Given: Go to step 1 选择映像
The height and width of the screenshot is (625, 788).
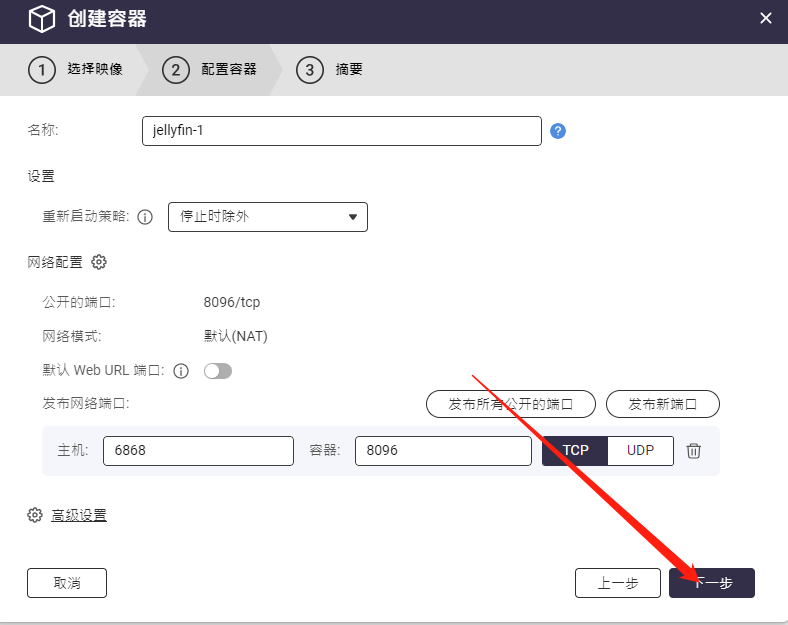Looking at the screenshot, I should pyautogui.click(x=75, y=69).
